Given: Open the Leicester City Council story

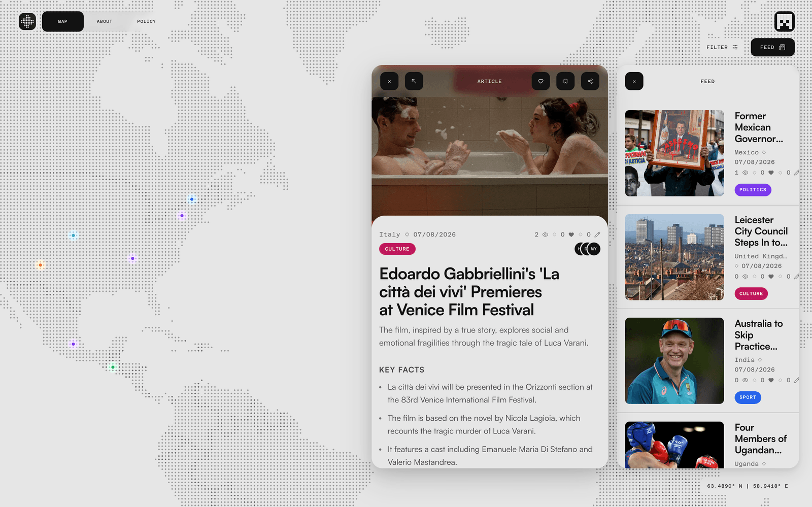Looking at the screenshot, I should [761, 231].
